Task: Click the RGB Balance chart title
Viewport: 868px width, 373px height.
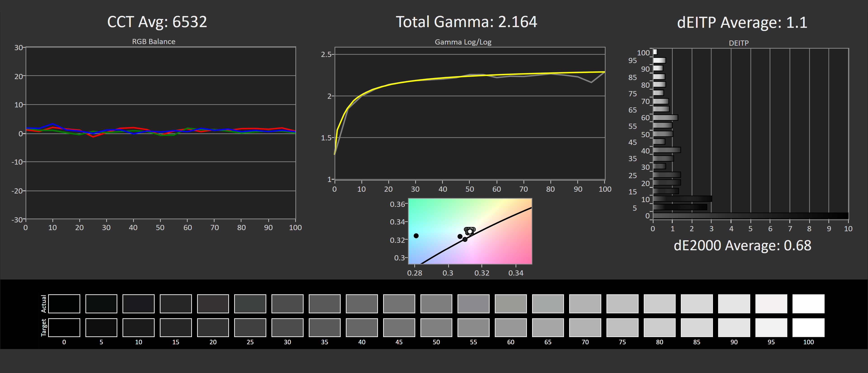Action: coord(154,41)
